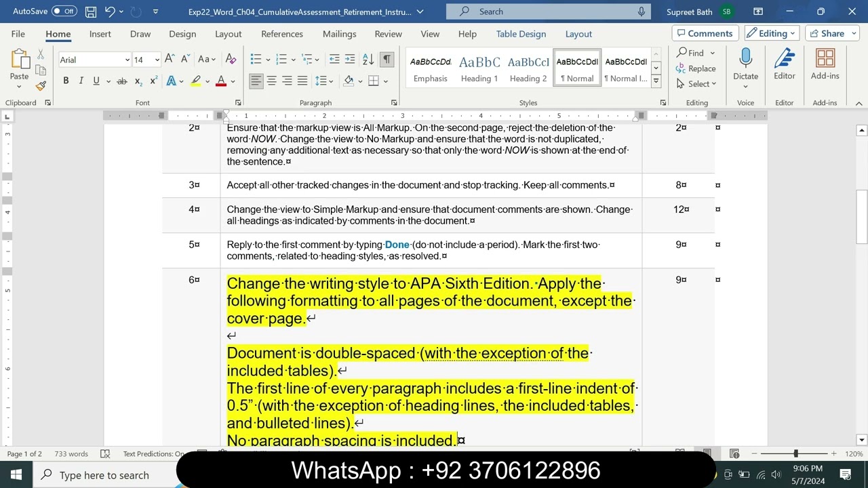Switch to Print Layout view
868x488 pixels.
click(707, 453)
